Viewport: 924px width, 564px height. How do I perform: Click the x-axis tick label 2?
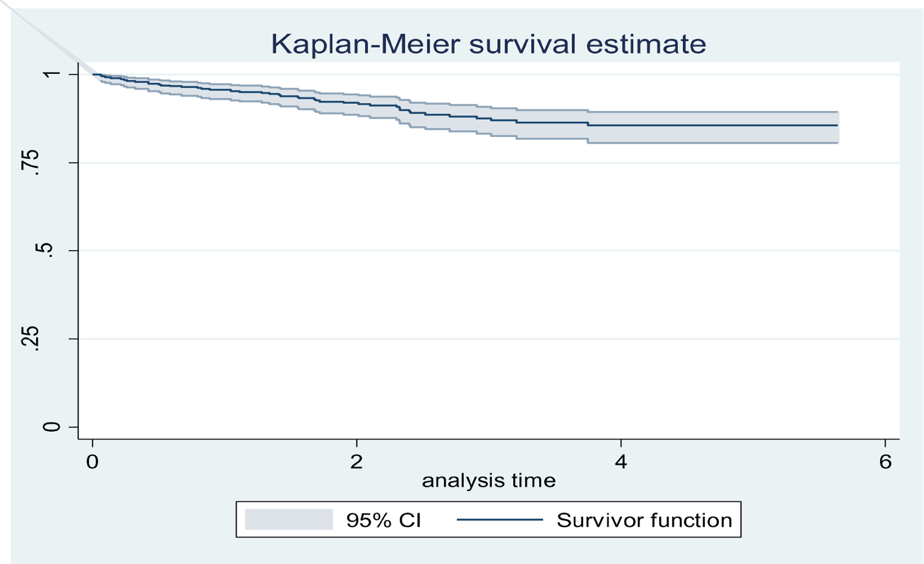point(356,462)
